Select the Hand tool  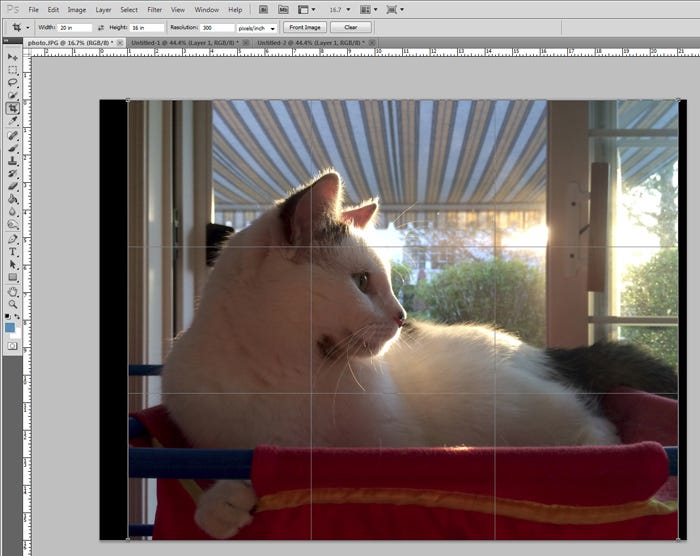(x=12, y=292)
